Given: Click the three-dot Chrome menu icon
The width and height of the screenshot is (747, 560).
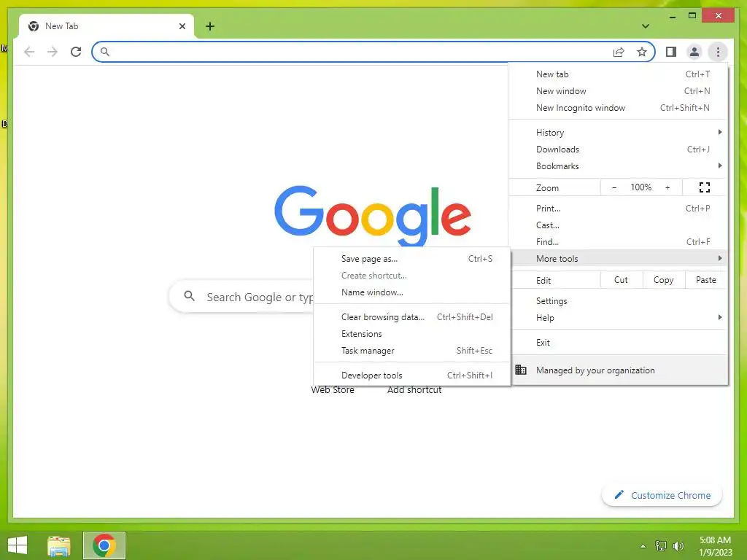Looking at the screenshot, I should coord(718,52).
